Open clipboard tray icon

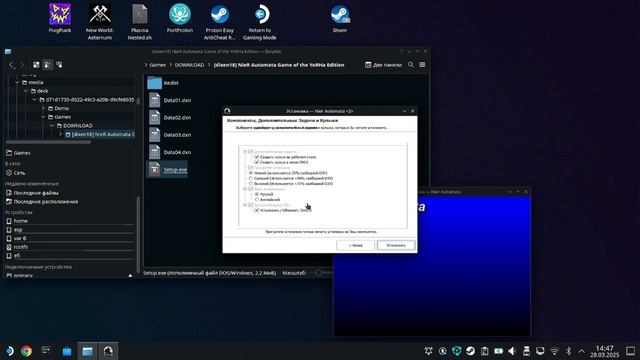point(484,351)
